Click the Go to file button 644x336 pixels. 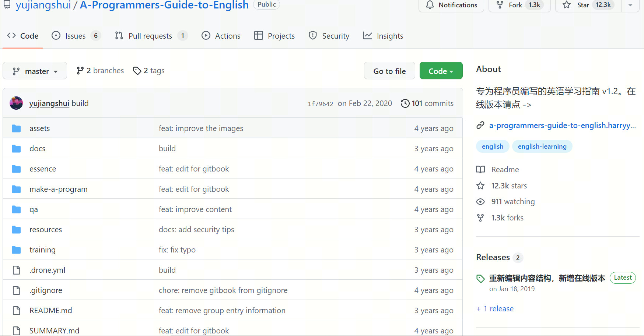point(389,71)
